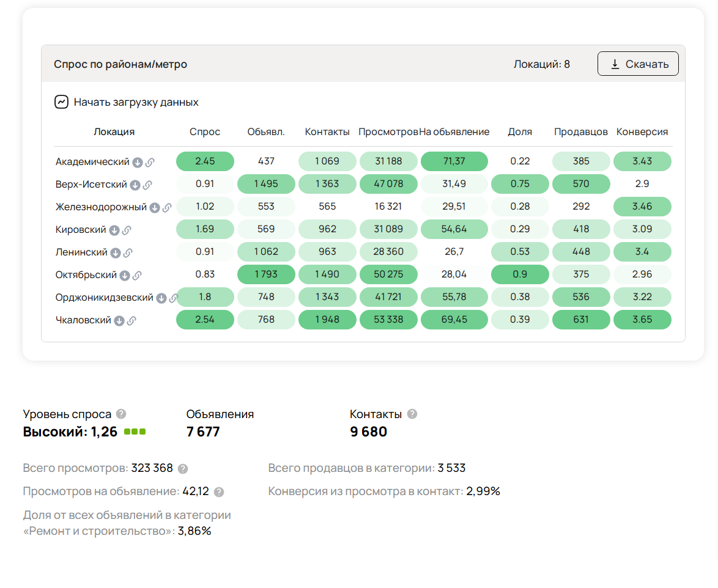Click the Орджоникидзевский district name

pyautogui.click(x=104, y=298)
